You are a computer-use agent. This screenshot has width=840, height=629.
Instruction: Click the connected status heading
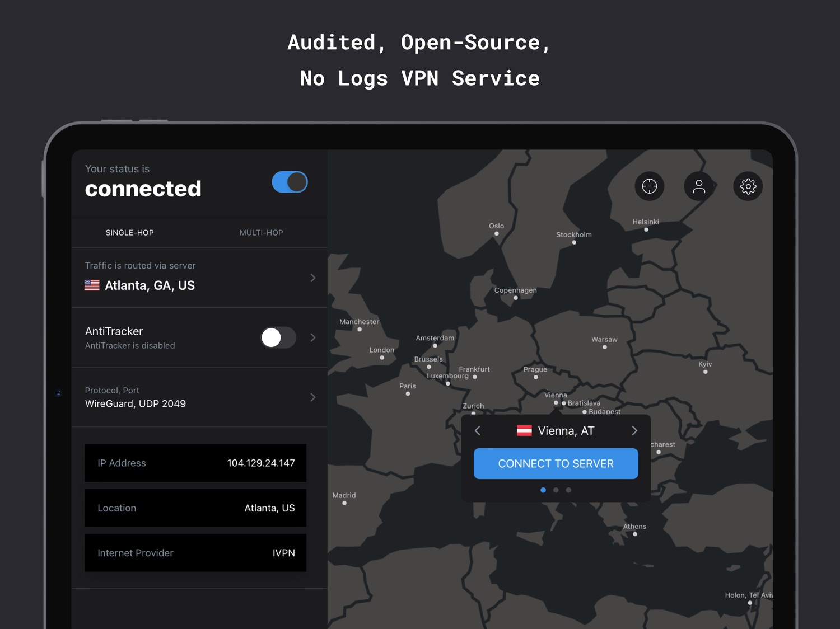tap(143, 189)
